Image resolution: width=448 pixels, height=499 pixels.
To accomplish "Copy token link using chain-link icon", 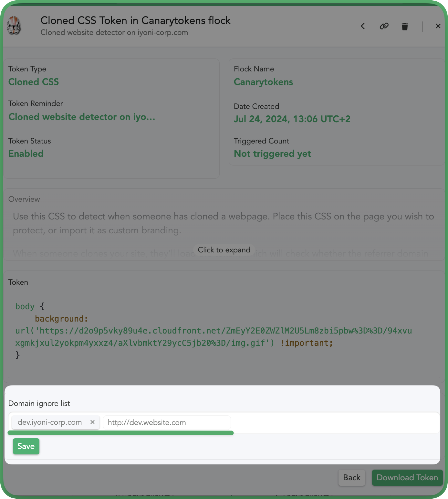I will pyautogui.click(x=384, y=26).
